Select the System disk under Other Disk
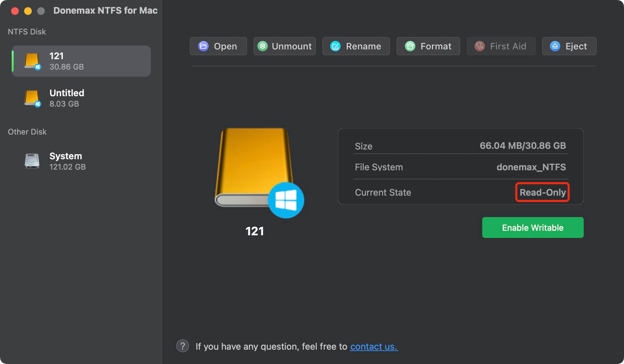The image size is (624, 364). [x=65, y=161]
